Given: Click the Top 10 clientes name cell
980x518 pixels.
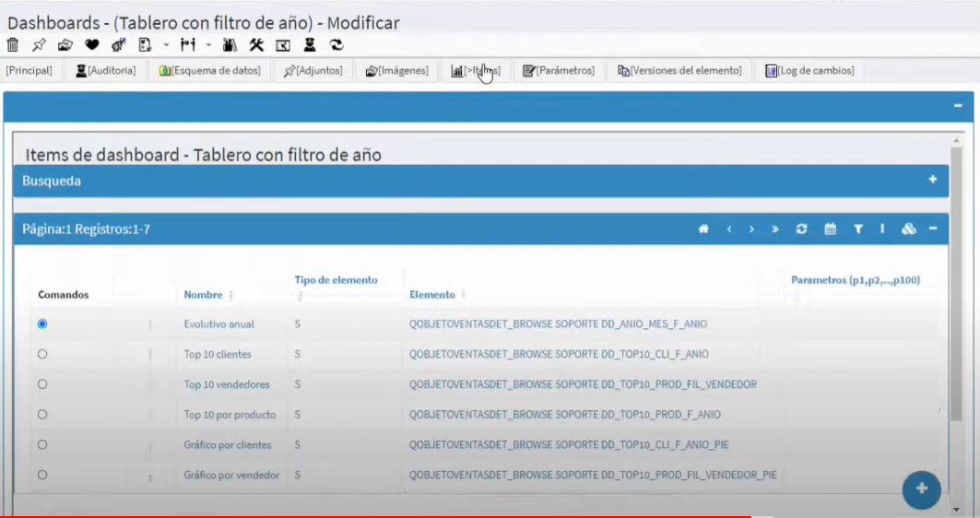Looking at the screenshot, I should [218, 354].
